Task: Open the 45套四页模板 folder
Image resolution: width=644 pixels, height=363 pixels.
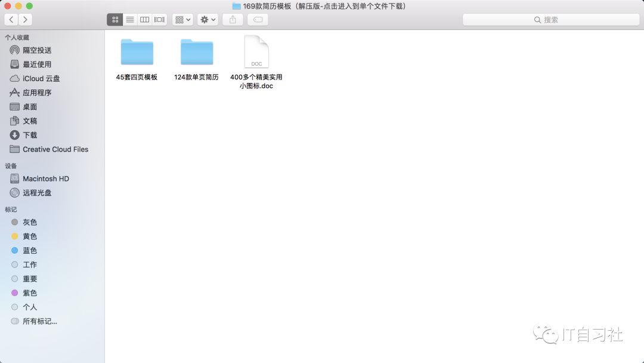Action: coord(137,51)
